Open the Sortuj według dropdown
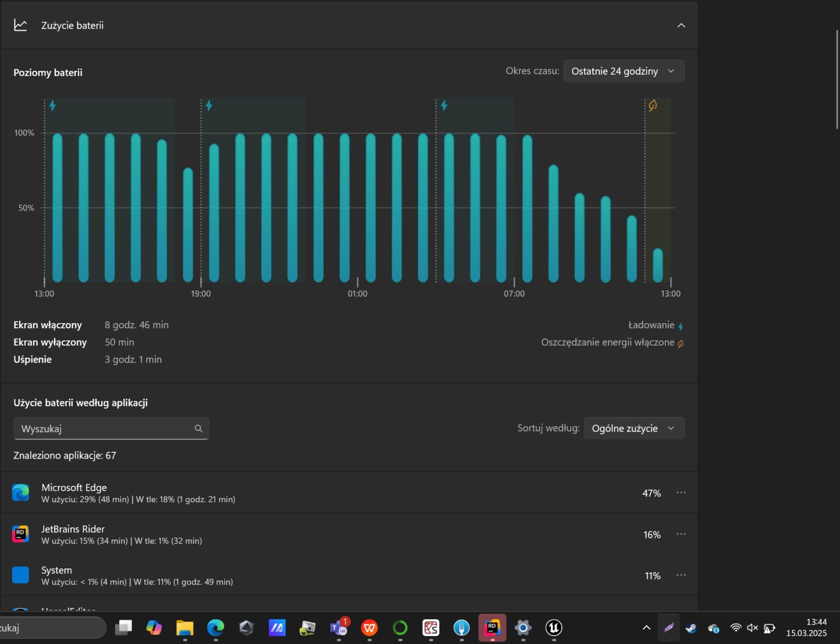840x644 pixels. coord(633,428)
